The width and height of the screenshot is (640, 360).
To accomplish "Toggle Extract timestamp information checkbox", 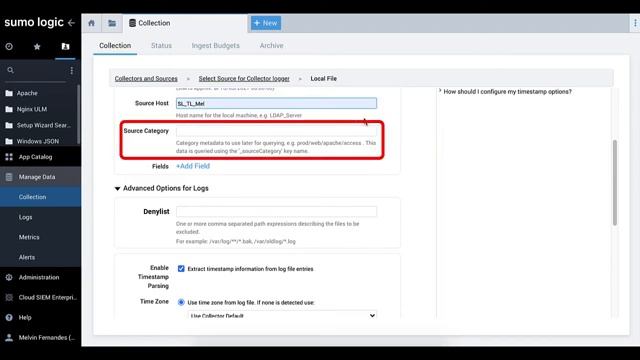I will pos(181,269).
